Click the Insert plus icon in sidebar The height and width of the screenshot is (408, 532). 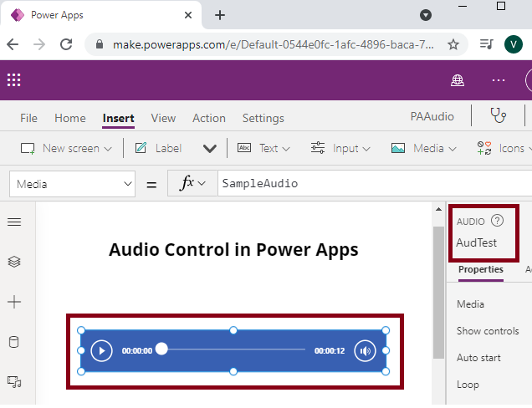pyautogui.click(x=14, y=302)
